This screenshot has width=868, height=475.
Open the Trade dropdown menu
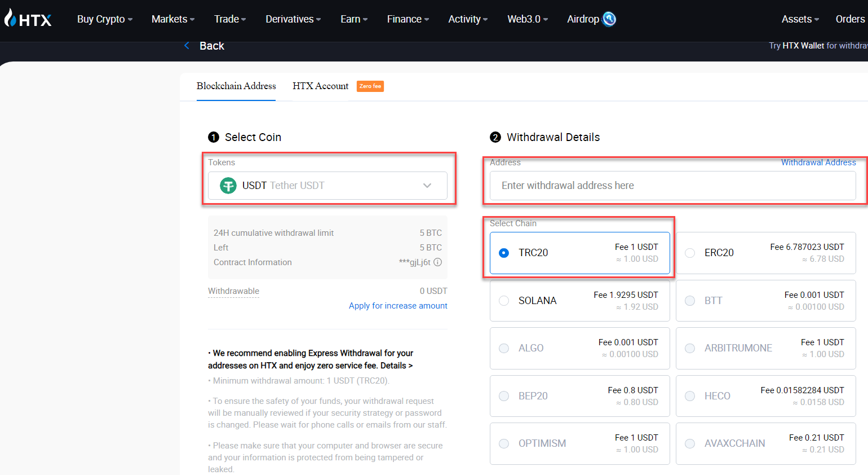230,19
